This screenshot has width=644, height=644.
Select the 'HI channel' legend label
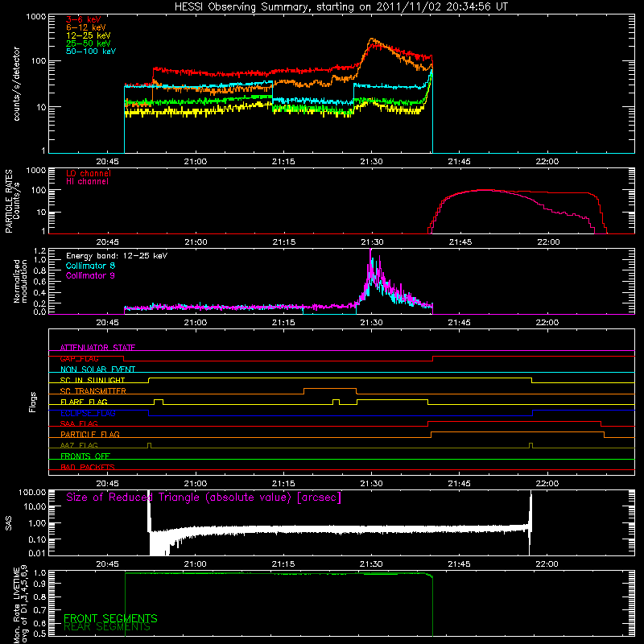87,182
